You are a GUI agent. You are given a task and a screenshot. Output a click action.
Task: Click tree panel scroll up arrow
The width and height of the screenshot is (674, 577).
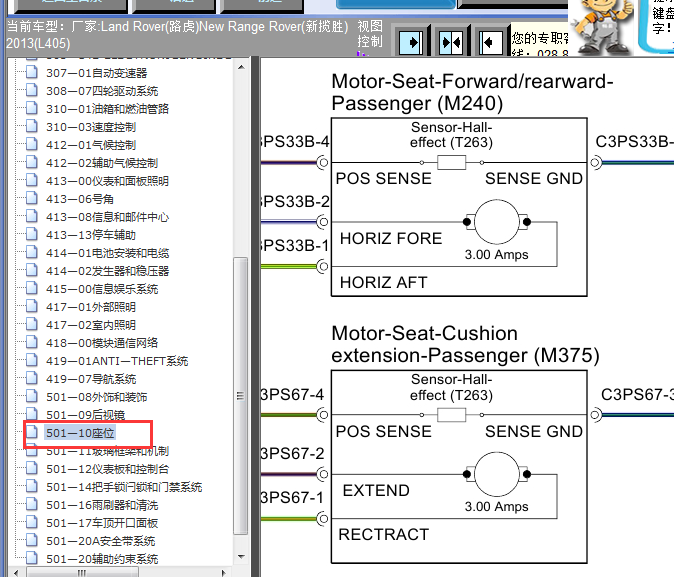coord(241,68)
